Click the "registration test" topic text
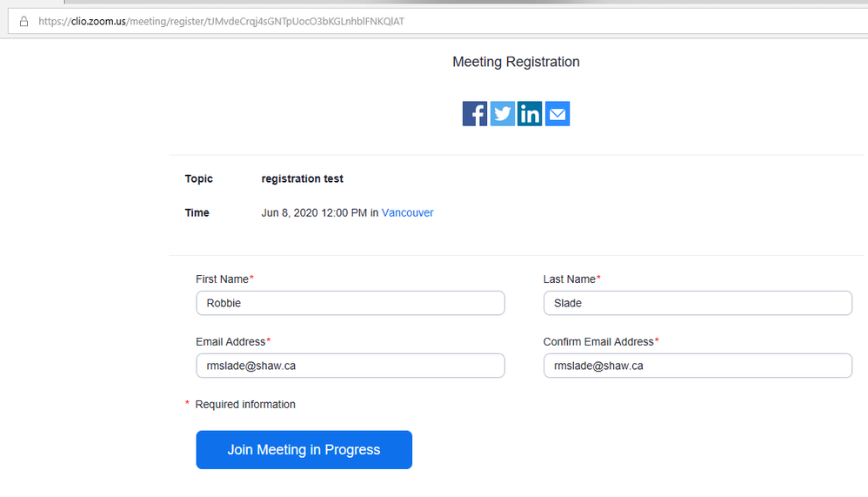The width and height of the screenshot is (868, 497). pyautogui.click(x=302, y=179)
